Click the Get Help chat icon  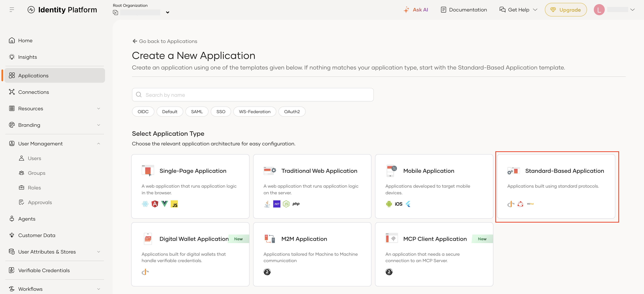point(502,10)
